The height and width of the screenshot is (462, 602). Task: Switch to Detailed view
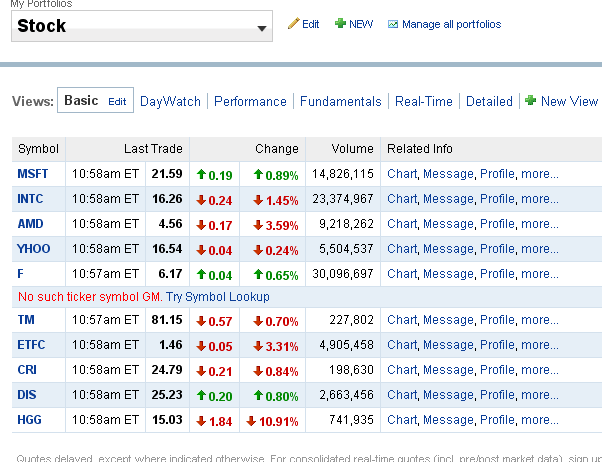point(489,101)
